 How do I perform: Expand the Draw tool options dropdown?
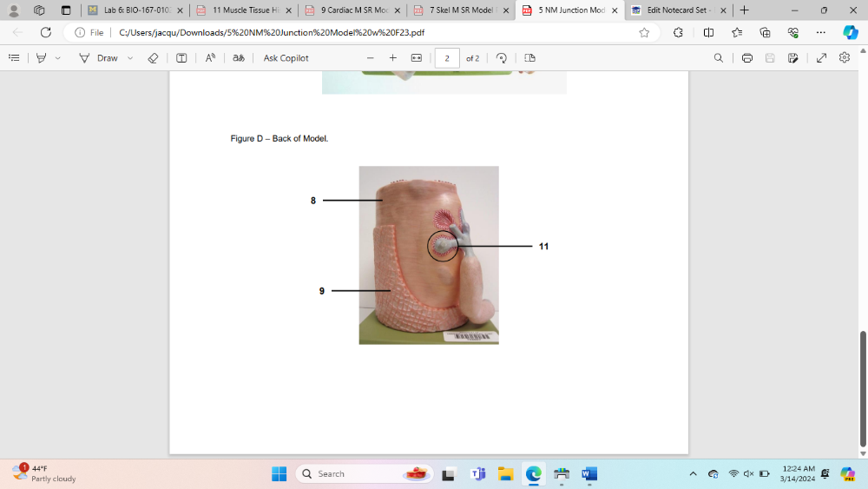coord(130,58)
